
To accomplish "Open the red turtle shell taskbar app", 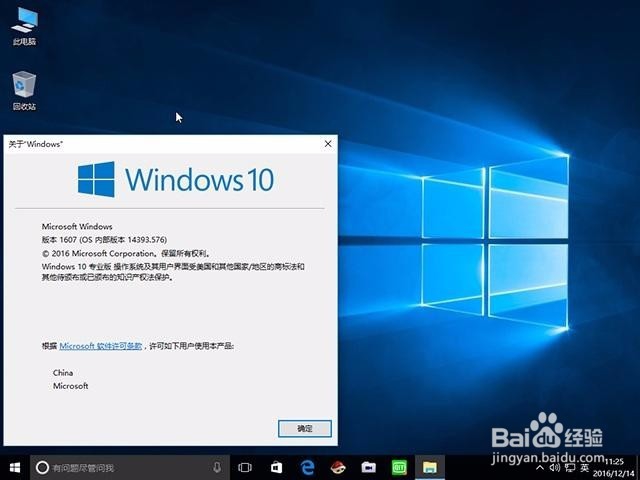I will tap(338, 467).
